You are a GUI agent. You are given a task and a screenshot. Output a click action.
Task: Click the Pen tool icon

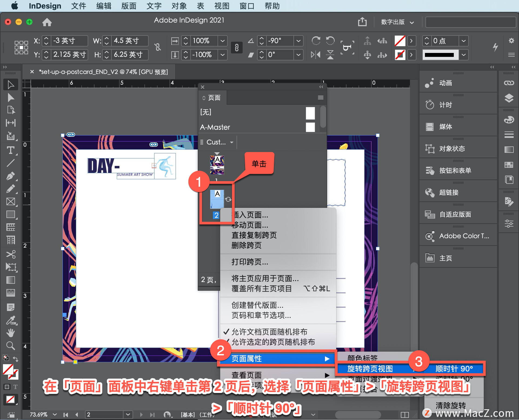(x=11, y=176)
